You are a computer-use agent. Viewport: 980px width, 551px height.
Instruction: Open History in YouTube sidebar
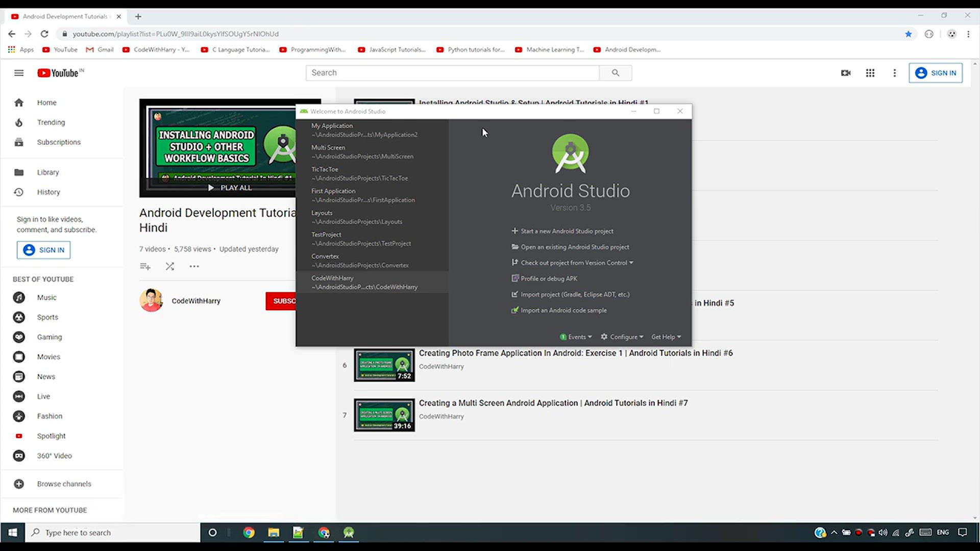(61, 192)
